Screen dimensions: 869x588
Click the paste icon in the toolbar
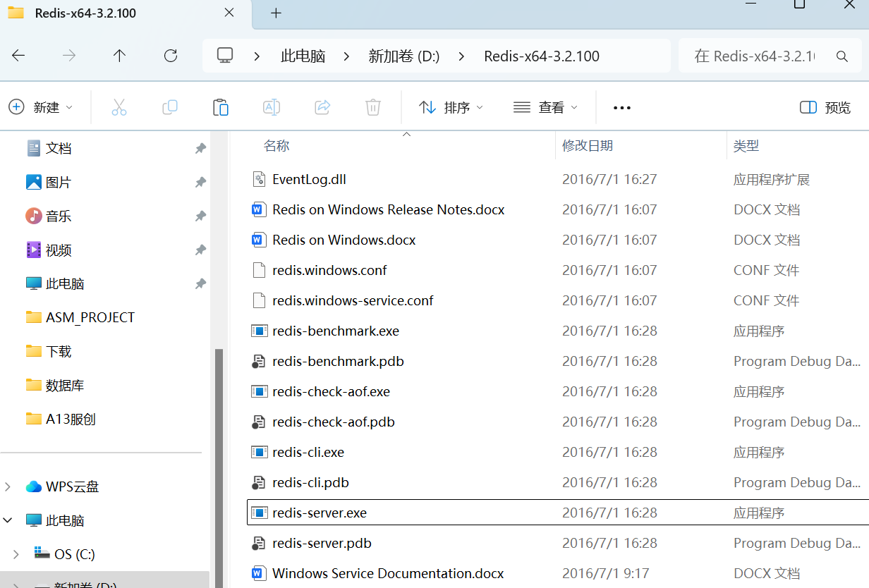point(220,107)
